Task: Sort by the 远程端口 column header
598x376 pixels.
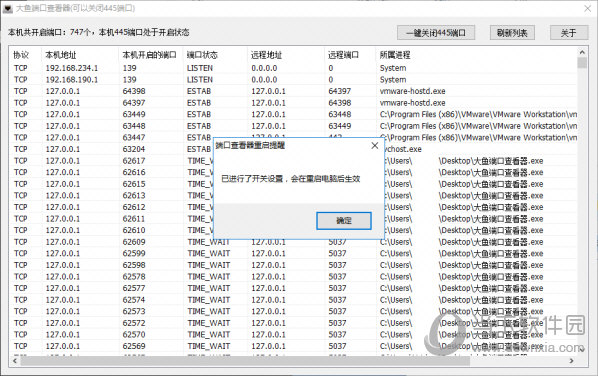Action: (343, 55)
